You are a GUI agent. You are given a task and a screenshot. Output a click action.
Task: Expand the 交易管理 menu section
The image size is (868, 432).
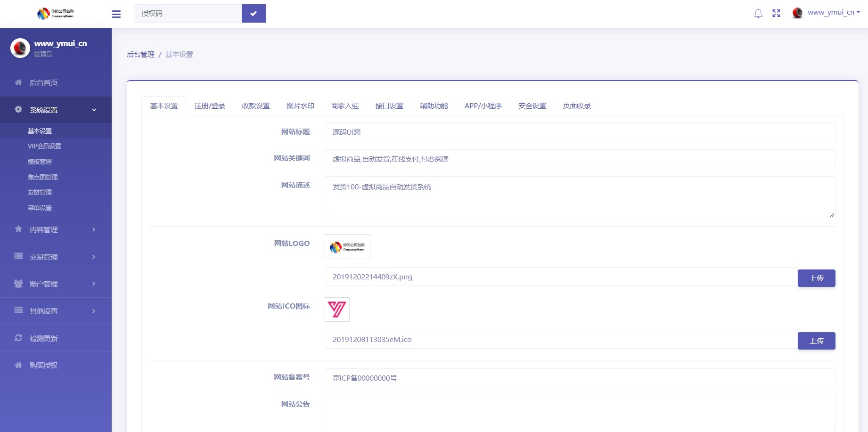point(44,257)
